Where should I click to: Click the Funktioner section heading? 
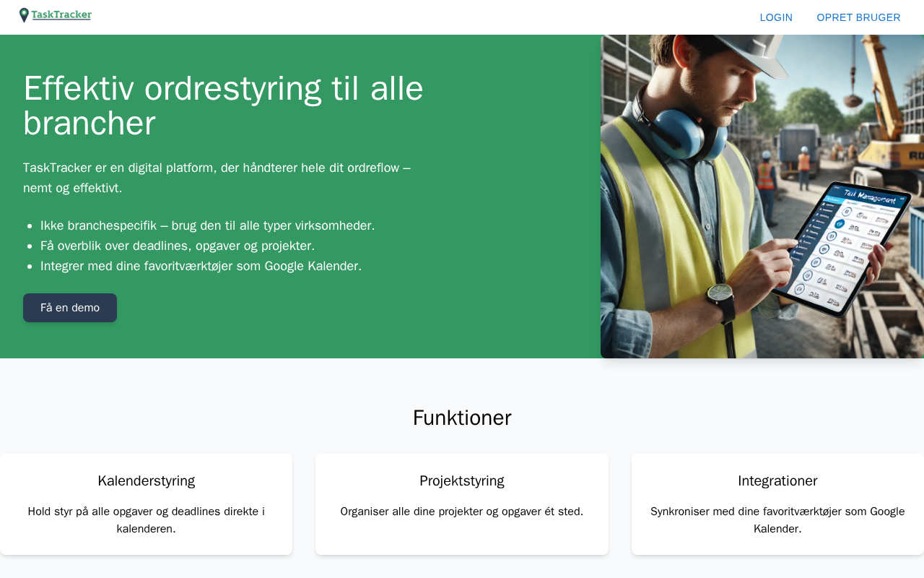[462, 418]
